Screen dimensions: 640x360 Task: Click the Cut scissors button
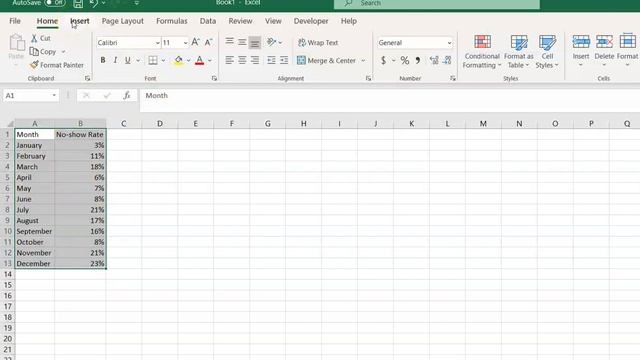point(41,38)
